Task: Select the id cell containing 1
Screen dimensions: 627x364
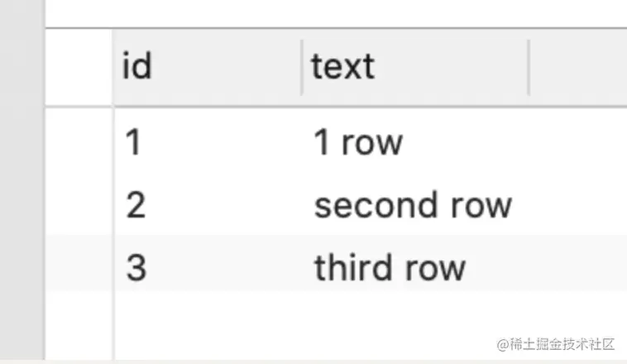Action: point(134,142)
